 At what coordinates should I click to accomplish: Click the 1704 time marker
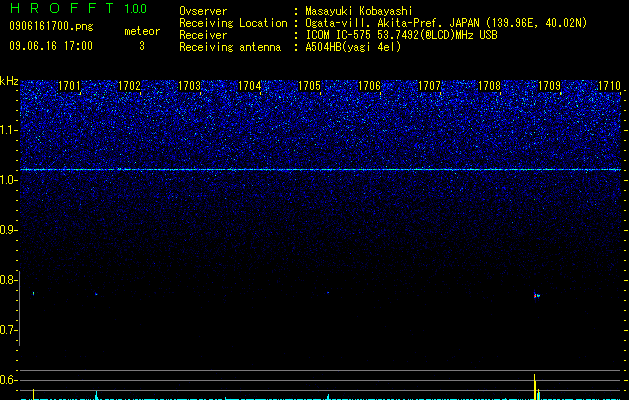pyautogui.click(x=250, y=86)
